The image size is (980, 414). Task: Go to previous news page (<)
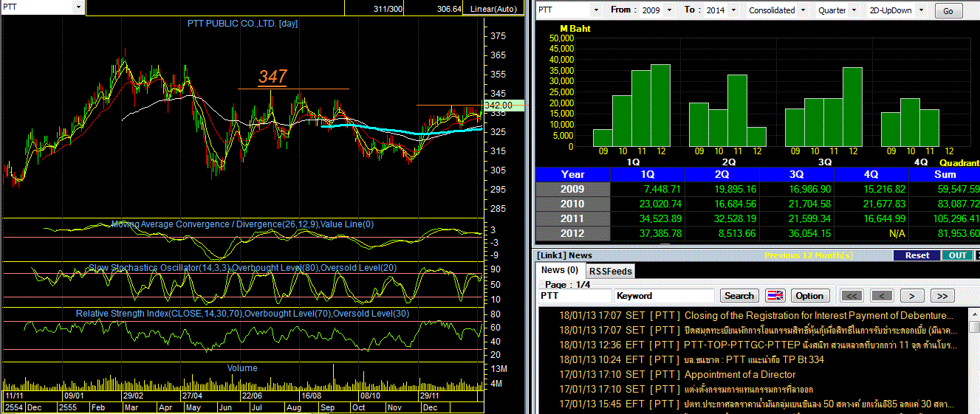(x=882, y=296)
